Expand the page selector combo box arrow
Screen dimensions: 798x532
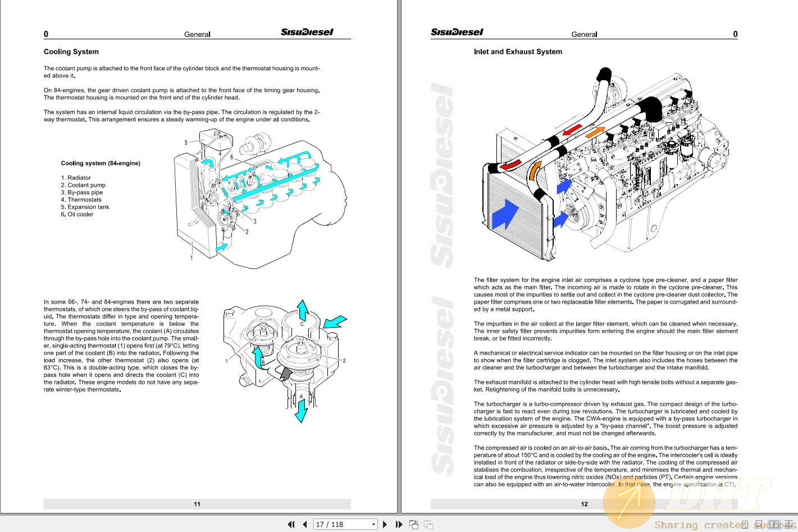(372, 524)
